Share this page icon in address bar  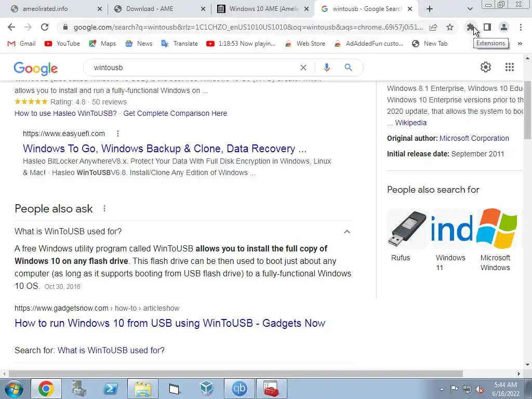pos(433,27)
